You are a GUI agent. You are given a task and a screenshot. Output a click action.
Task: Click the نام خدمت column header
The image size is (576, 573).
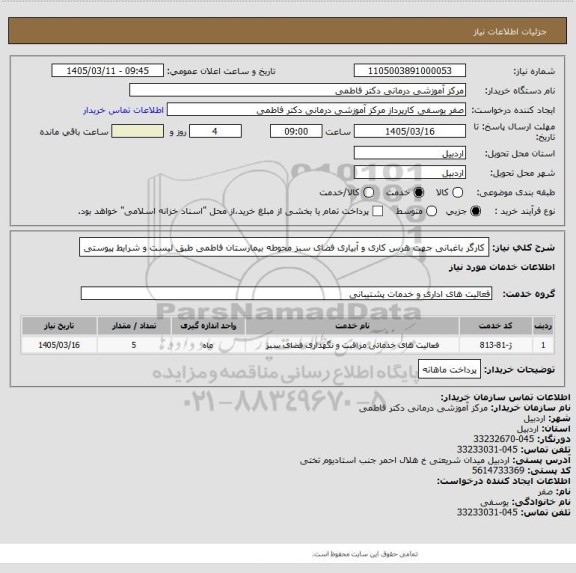pyautogui.click(x=352, y=326)
